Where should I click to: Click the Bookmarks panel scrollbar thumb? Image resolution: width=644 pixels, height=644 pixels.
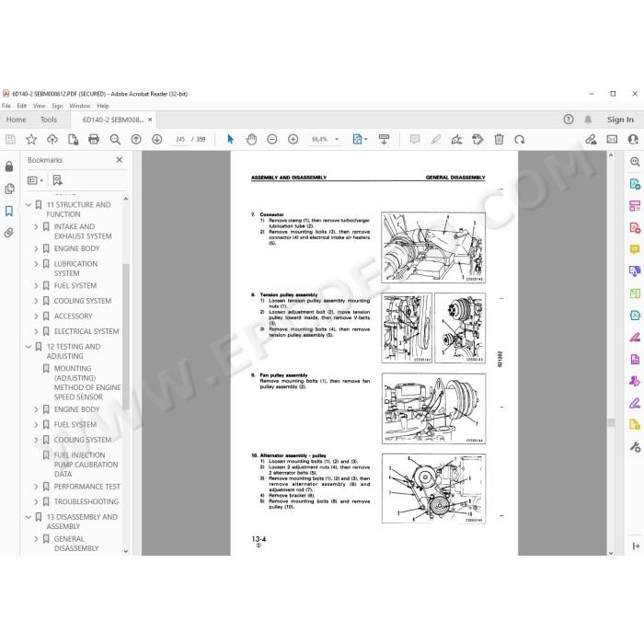[126, 337]
